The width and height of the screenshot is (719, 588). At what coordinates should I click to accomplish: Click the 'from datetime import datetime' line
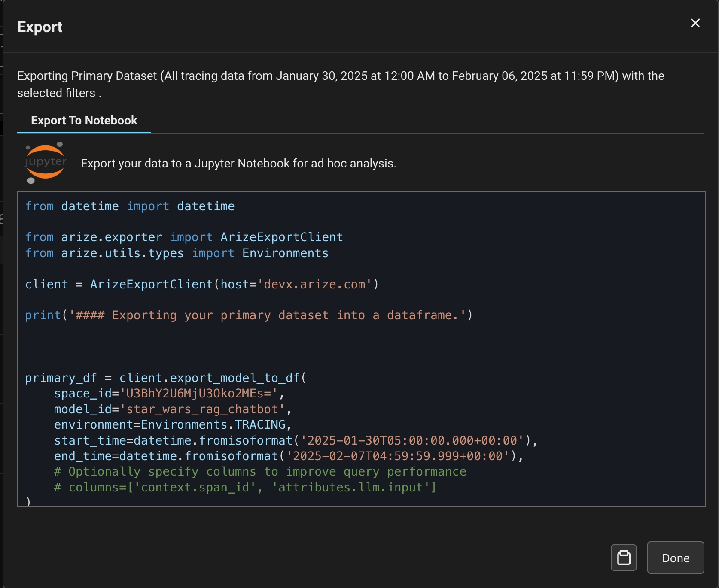point(130,206)
